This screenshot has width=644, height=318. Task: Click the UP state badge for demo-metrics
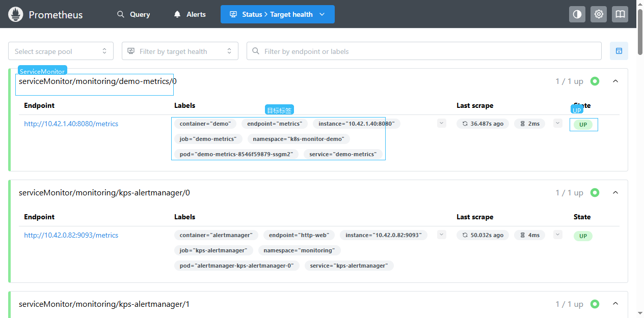tap(583, 125)
